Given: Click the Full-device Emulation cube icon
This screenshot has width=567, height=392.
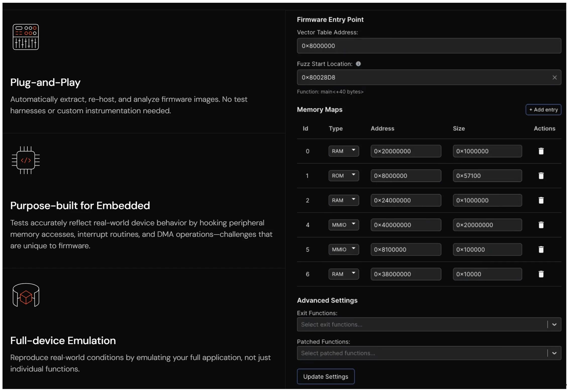Looking at the screenshot, I should (26, 295).
